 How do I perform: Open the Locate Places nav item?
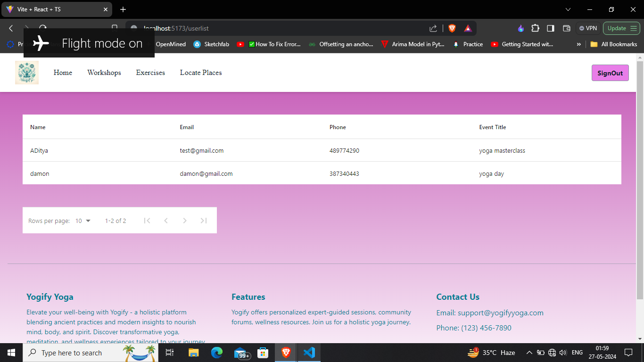(201, 73)
